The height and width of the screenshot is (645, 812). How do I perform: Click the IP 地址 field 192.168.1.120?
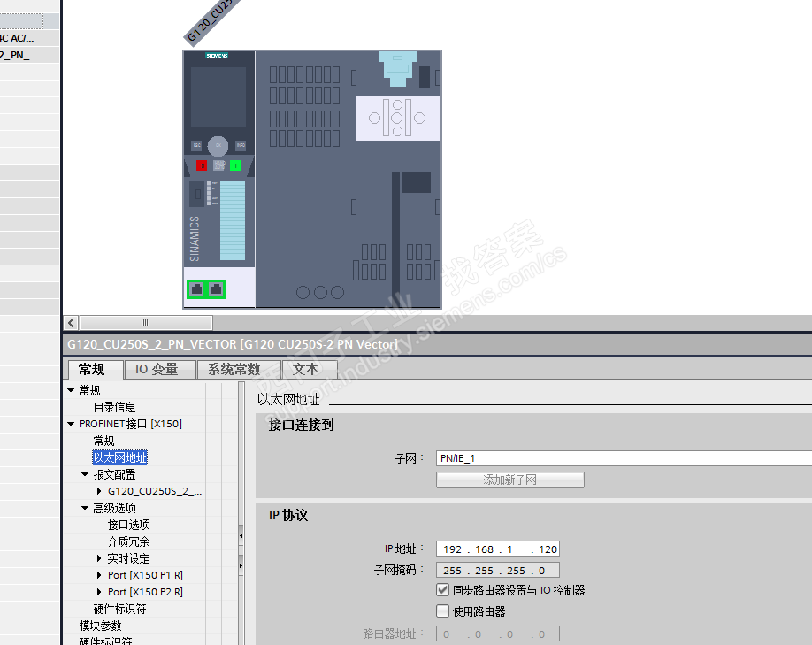click(498, 549)
